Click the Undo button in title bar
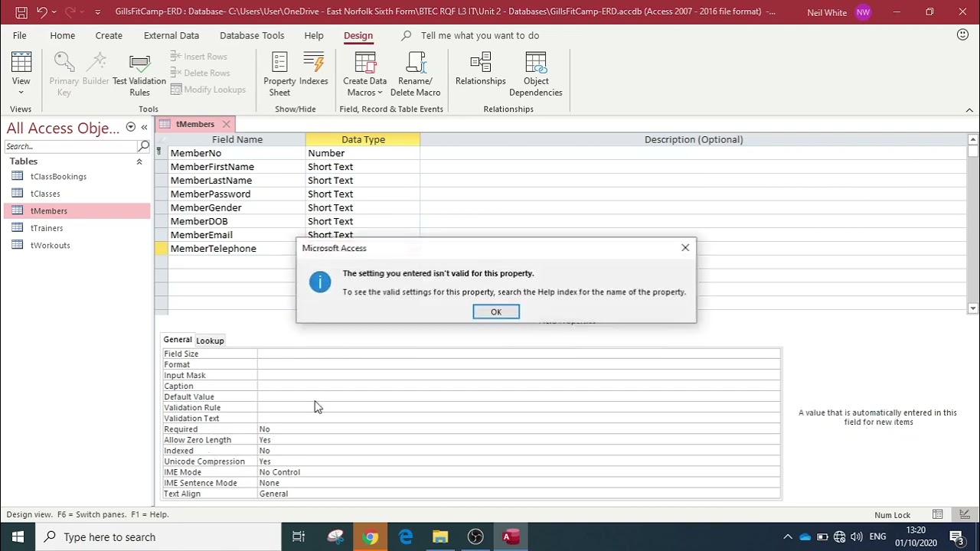The width and height of the screenshot is (980, 551). (42, 12)
